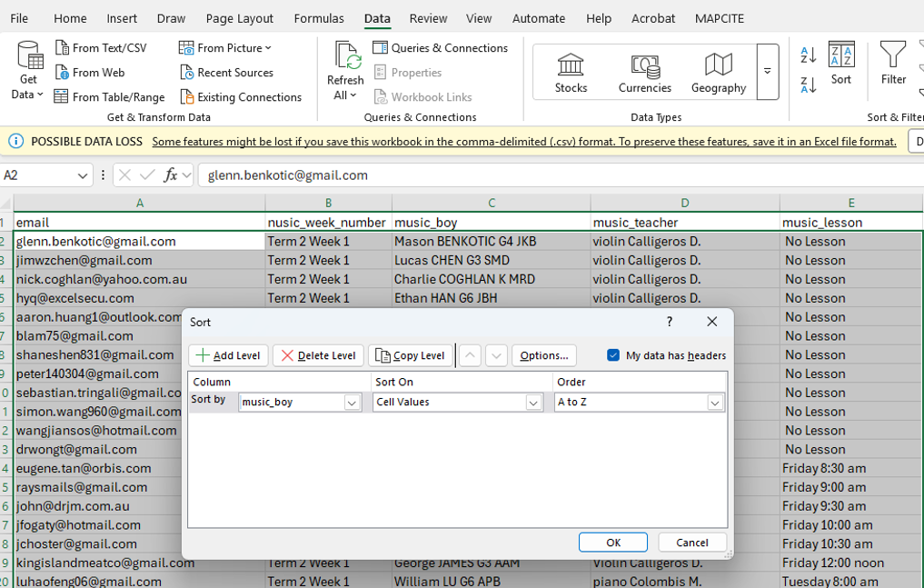Click From Table/Range

tap(109, 96)
